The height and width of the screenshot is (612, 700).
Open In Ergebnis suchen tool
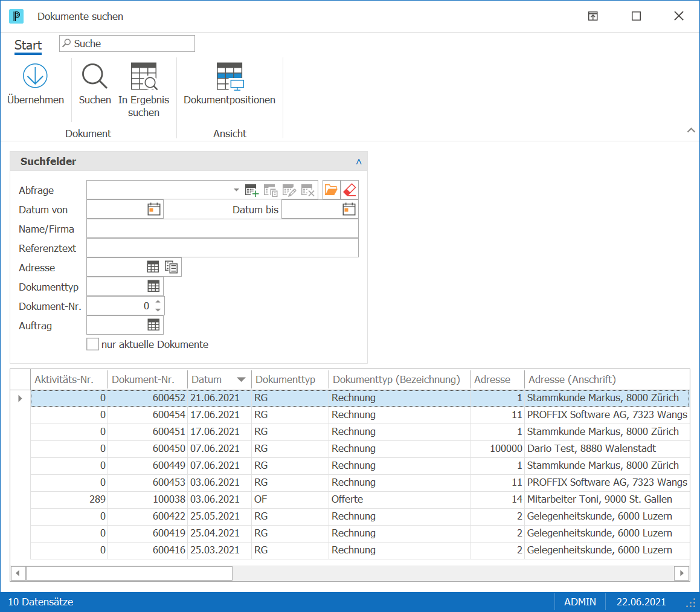[144, 76]
